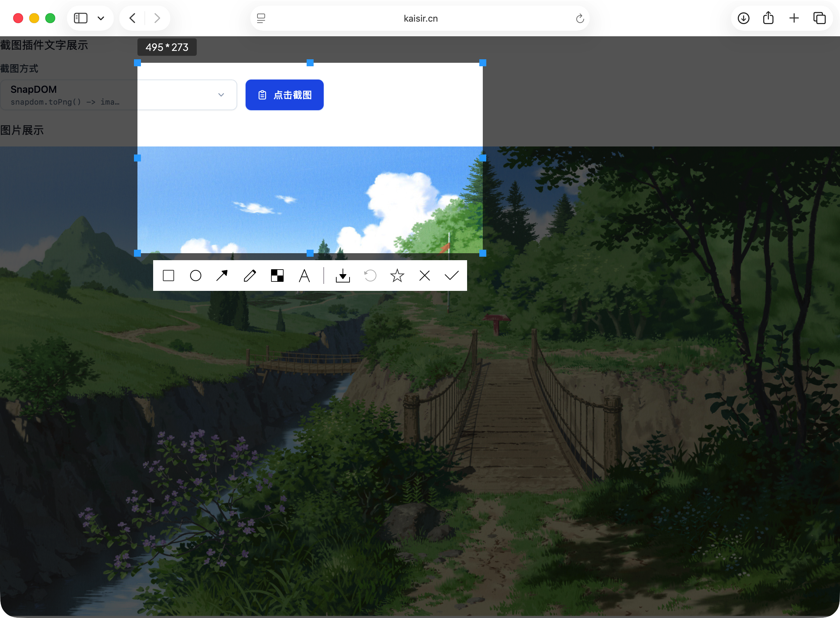Click the 截图插件文字展示 heading
The image size is (840, 618).
click(x=44, y=45)
